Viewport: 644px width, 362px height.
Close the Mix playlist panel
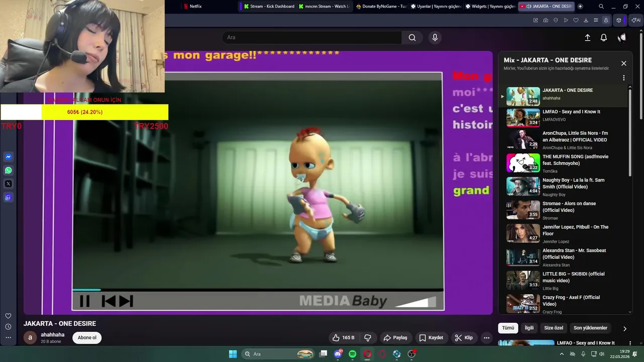[624, 63]
